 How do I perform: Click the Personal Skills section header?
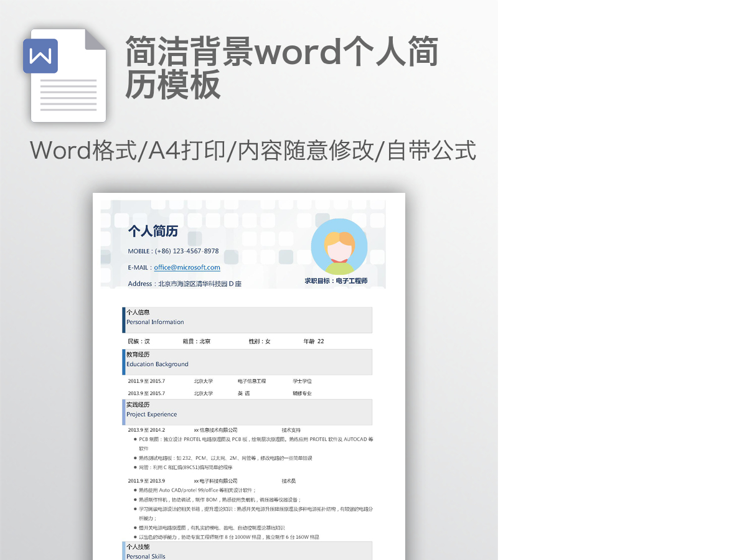coord(248,551)
